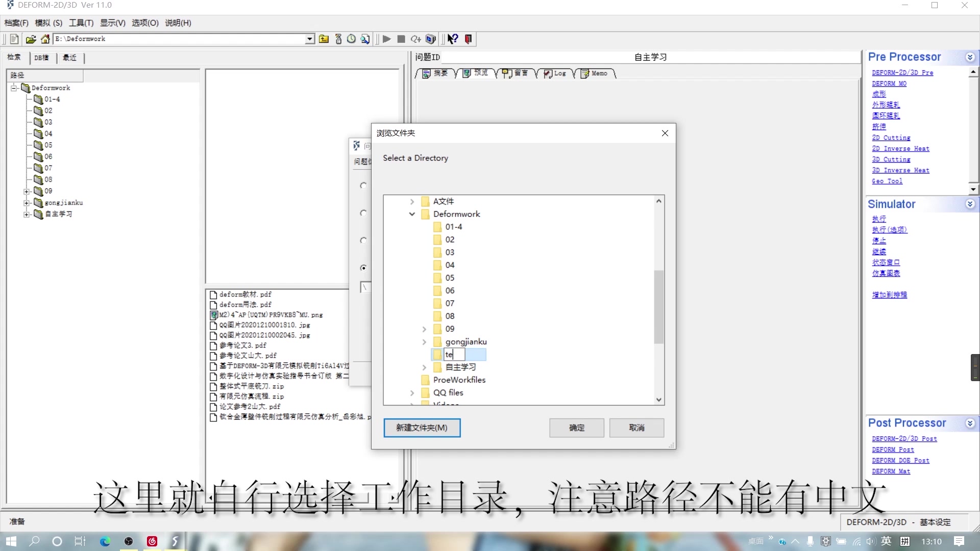Screen dimensions: 980x551
Task: Switch to 最近 tab
Action: [x=69, y=58]
